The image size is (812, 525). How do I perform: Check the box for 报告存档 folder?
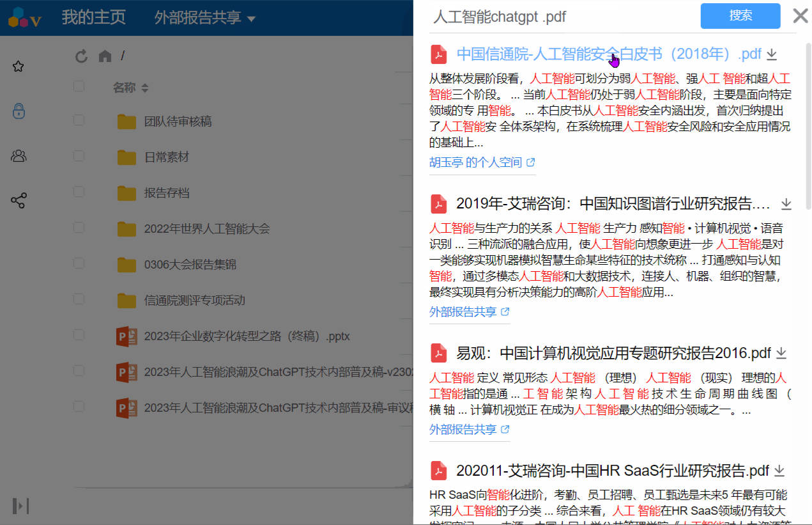click(79, 192)
